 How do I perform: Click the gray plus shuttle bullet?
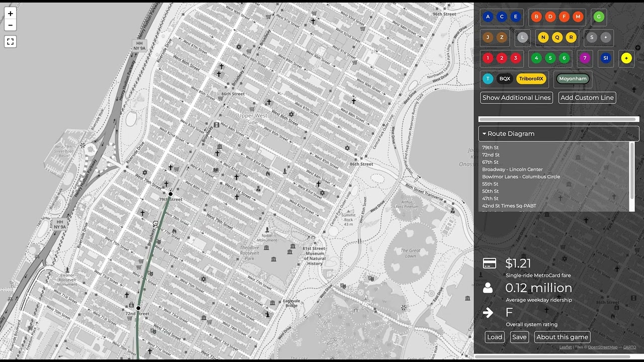pos(606,37)
